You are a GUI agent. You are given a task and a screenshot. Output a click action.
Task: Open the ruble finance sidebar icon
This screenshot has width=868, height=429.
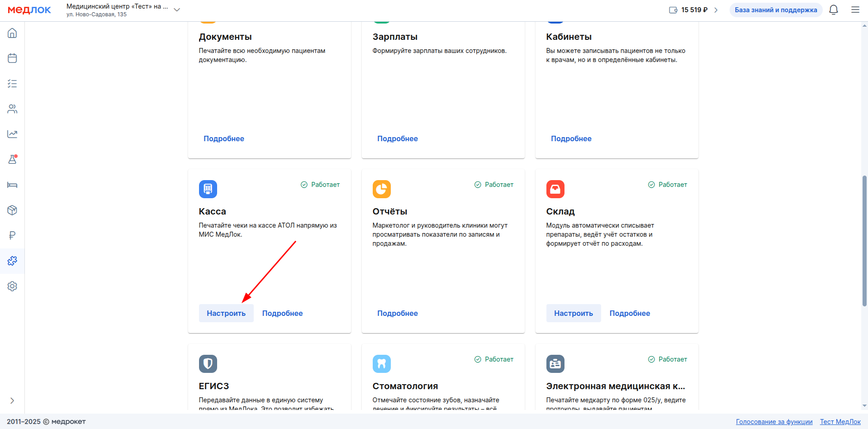pyautogui.click(x=12, y=235)
